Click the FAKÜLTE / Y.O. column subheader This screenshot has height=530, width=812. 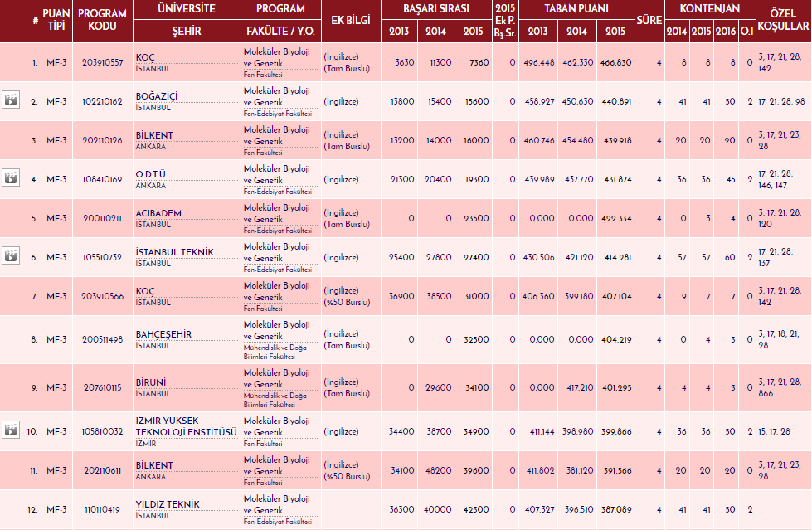click(x=280, y=31)
